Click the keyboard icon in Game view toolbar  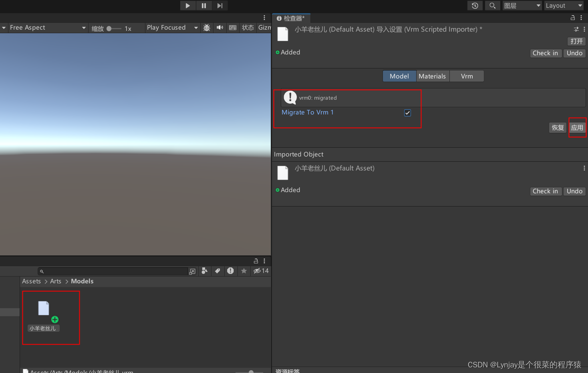click(x=233, y=28)
